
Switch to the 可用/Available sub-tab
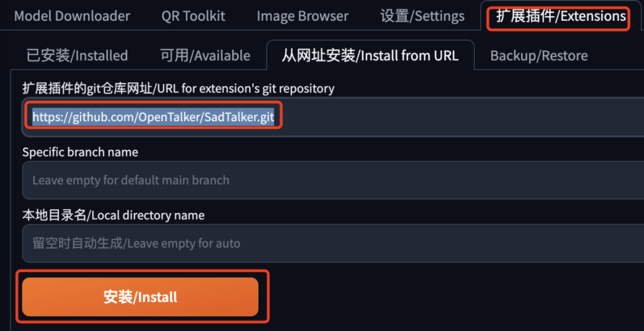pyautogui.click(x=205, y=56)
